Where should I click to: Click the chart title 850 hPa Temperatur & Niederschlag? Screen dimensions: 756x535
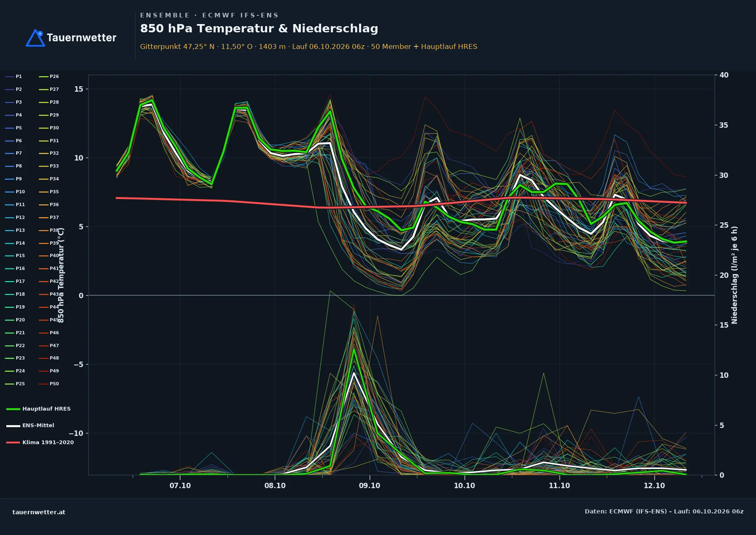click(x=259, y=29)
